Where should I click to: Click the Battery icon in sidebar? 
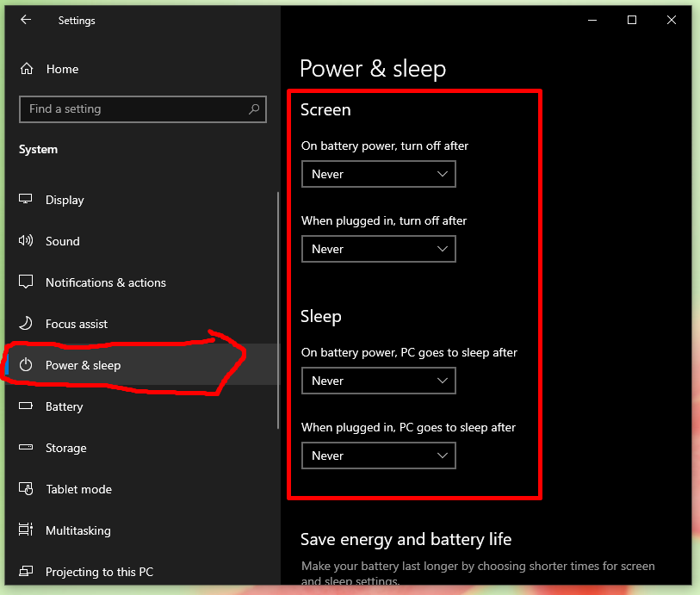coord(26,406)
